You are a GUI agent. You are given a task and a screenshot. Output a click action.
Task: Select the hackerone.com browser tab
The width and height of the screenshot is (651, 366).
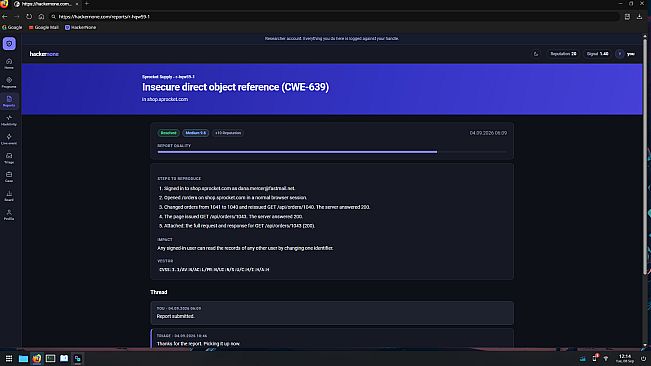46,4
